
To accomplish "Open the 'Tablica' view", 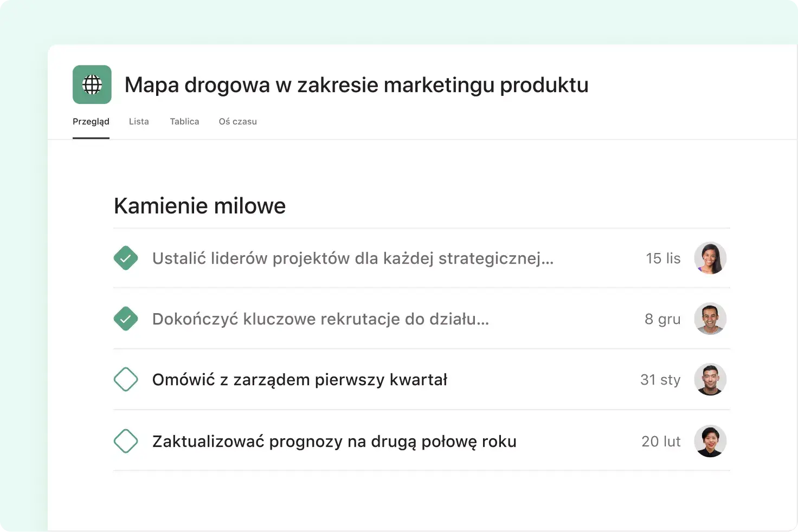I will pyautogui.click(x=184, y=121).
